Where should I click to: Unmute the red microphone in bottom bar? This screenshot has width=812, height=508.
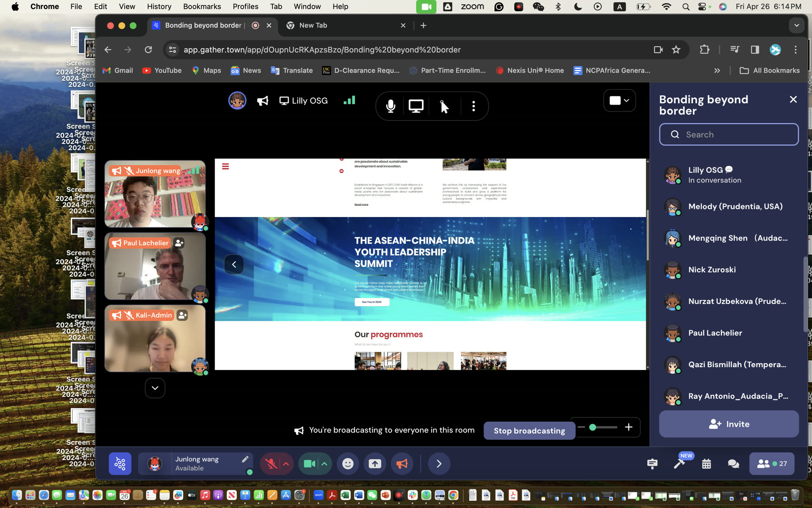point(271,463)
